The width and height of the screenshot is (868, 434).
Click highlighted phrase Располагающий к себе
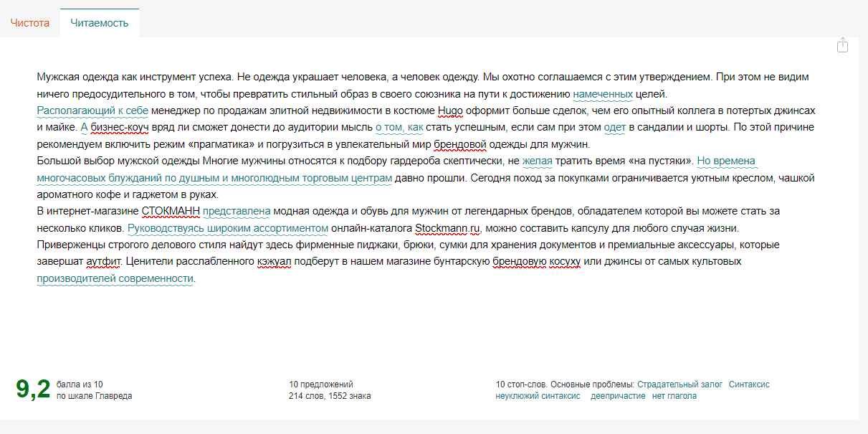[92, 111]
